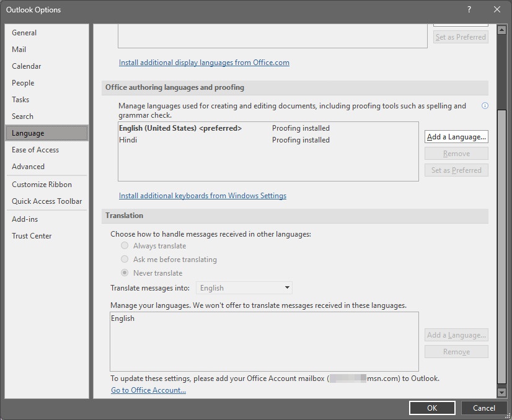
Task: Click Proofing installed status for English
Action: (301, 128)
